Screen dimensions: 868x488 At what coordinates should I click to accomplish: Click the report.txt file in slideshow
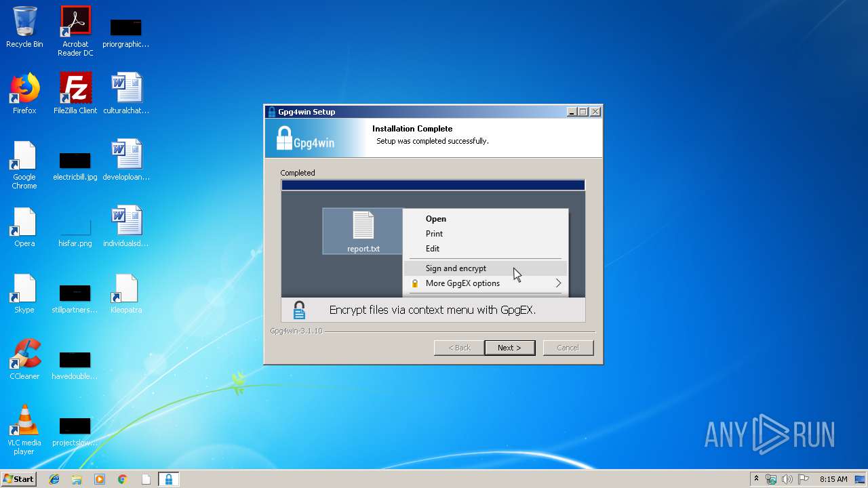(x=363, y=232)
